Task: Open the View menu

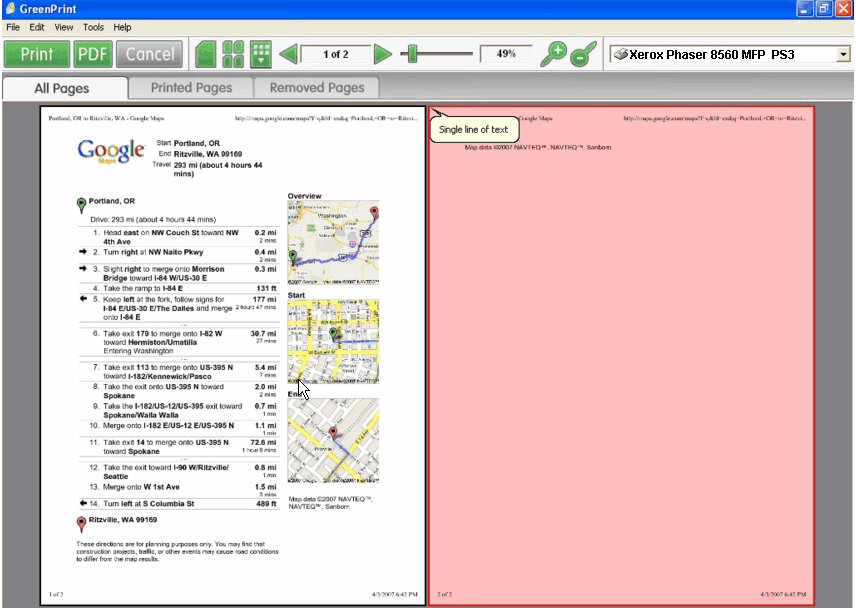Action: click(64, 27)
